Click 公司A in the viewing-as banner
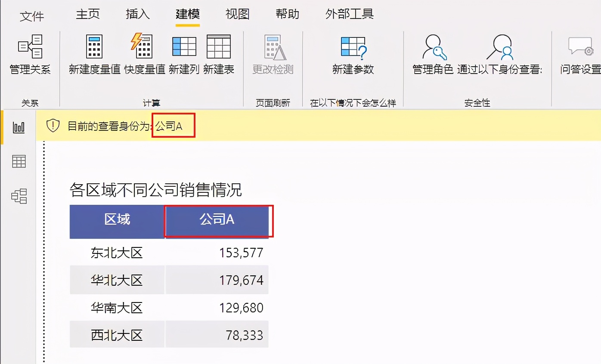The image size is (601, 364). (169, 126)
